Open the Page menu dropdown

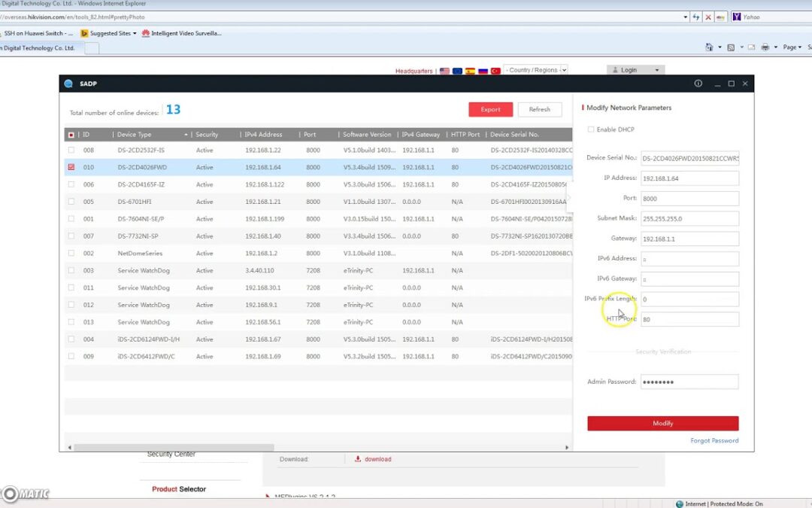pos(792,47)
